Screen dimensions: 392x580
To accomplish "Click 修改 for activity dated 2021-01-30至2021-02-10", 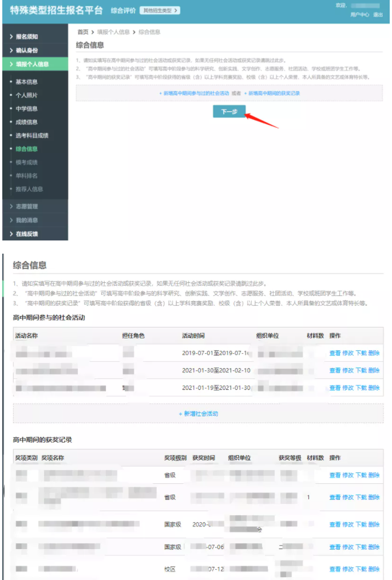I will tap(348, 370).
